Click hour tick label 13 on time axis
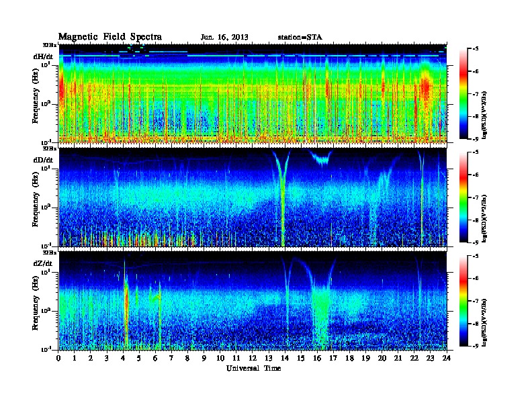This screenshot has height=411, width=532. (x=269, y=358)
